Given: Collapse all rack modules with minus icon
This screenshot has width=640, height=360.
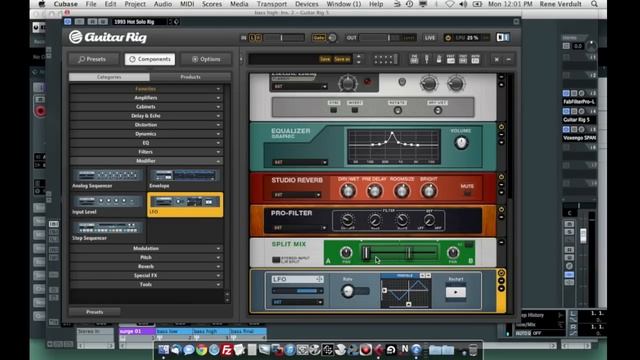Looking at the screenshot, I should (509, 60).
